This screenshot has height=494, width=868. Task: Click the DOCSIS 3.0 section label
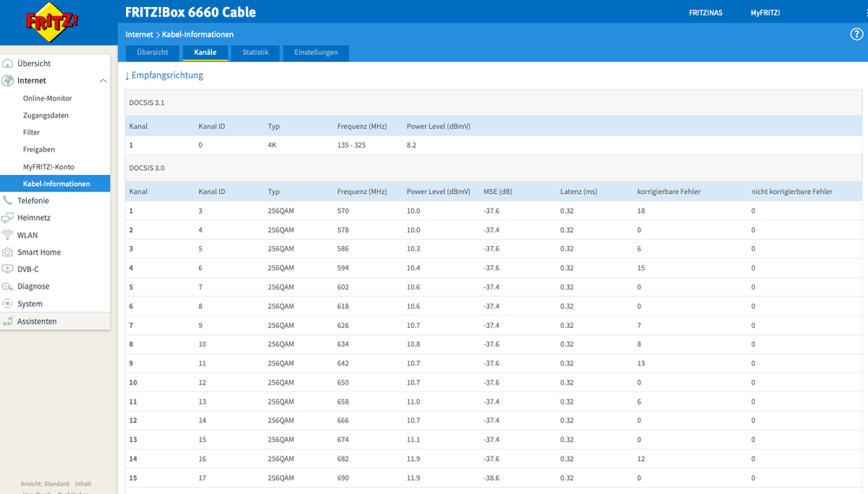click(147, 168)
